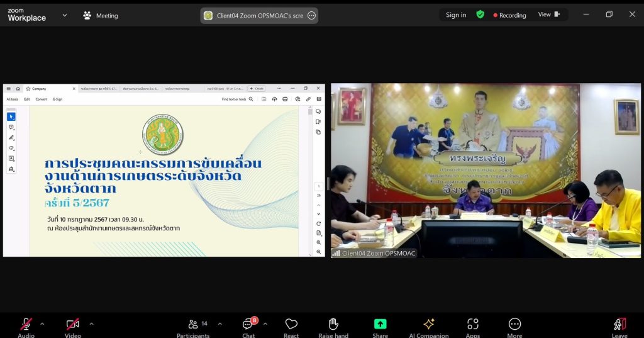Open the Convert menu
The image size is (644, 338).
tap(42, 99)
